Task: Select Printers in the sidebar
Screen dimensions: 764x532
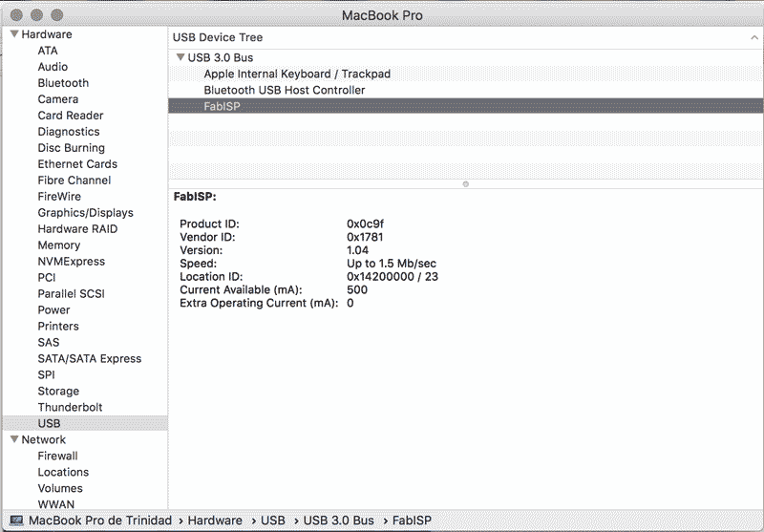Action: [58, 326]
